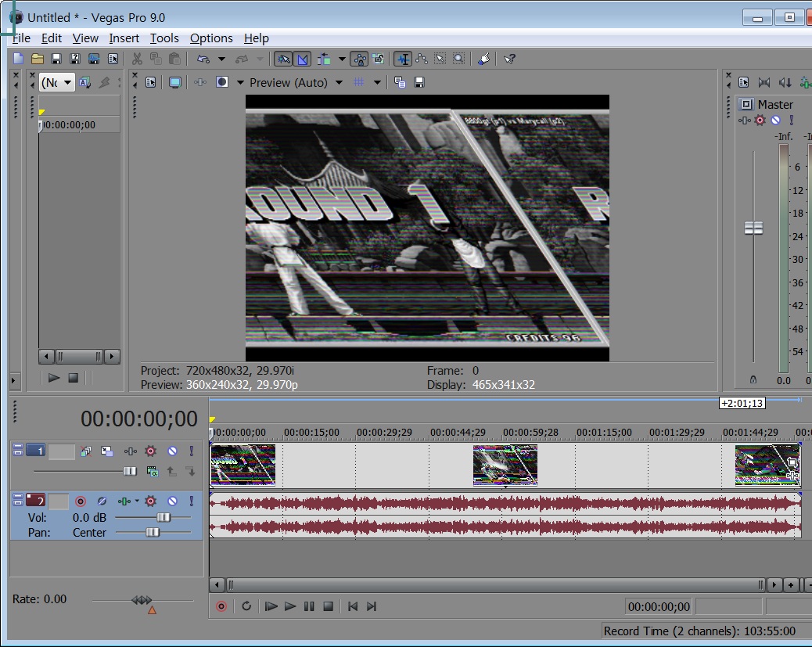Click Record button in transport bar

pos(221,606)
